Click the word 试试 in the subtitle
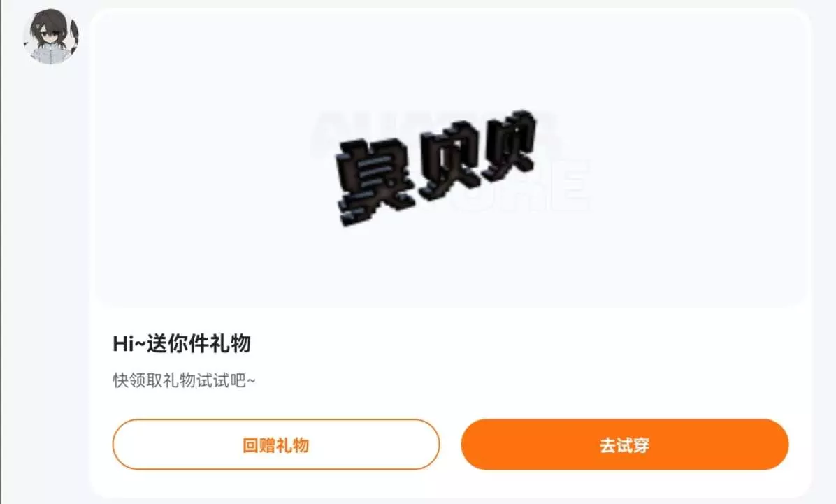The image size is (836, 504). click(213, 380)
